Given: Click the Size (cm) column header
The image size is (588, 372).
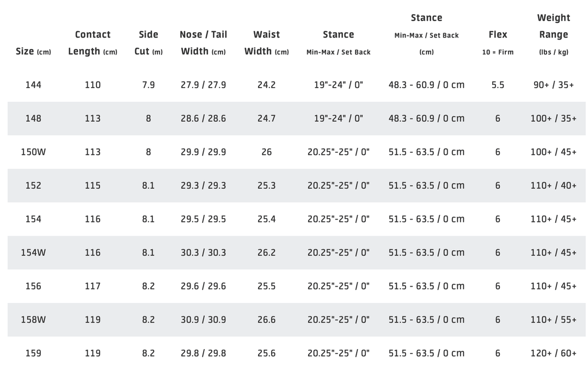Looking at the screenshot, I should [x=33, y=52].
